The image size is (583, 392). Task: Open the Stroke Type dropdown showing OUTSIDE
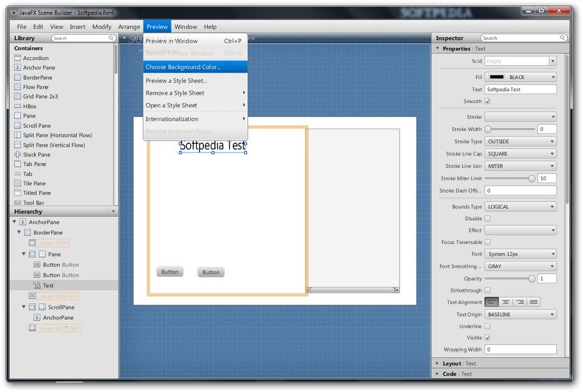520,141
